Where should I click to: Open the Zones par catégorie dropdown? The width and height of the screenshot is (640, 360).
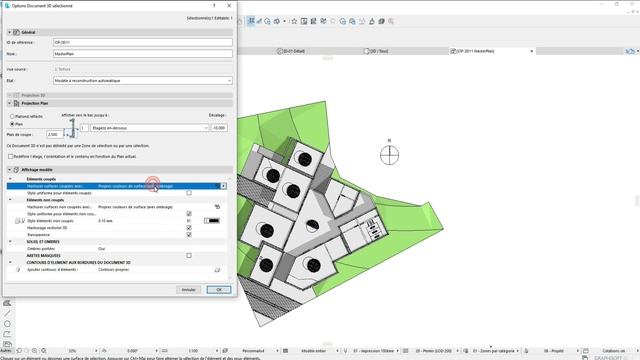point(518,351)
